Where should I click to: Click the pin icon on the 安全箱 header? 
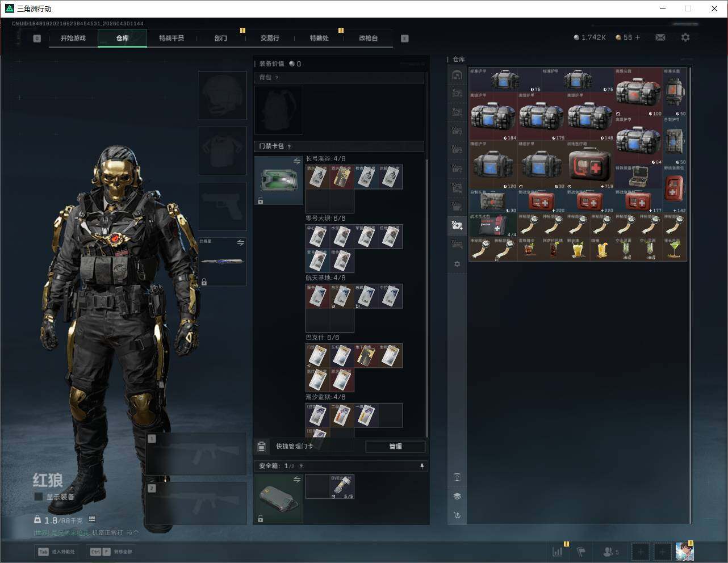pyautogui.click(x=422, y=466)
